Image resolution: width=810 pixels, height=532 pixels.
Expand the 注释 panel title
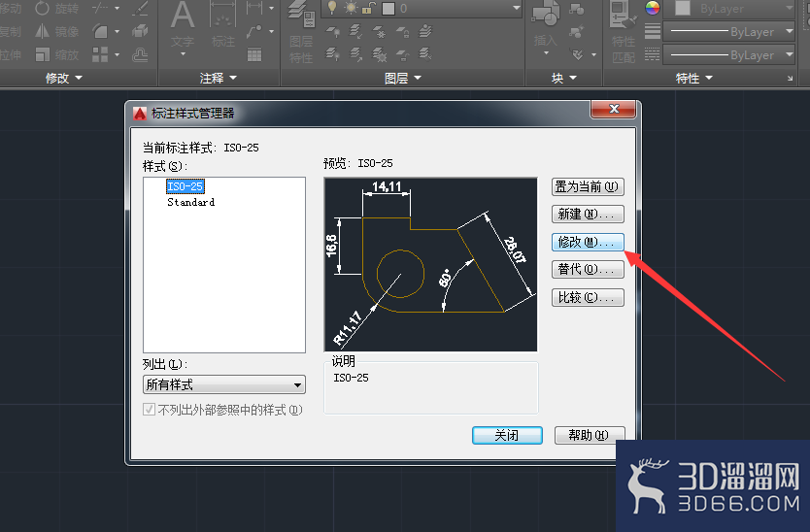[x=218, y=78]
